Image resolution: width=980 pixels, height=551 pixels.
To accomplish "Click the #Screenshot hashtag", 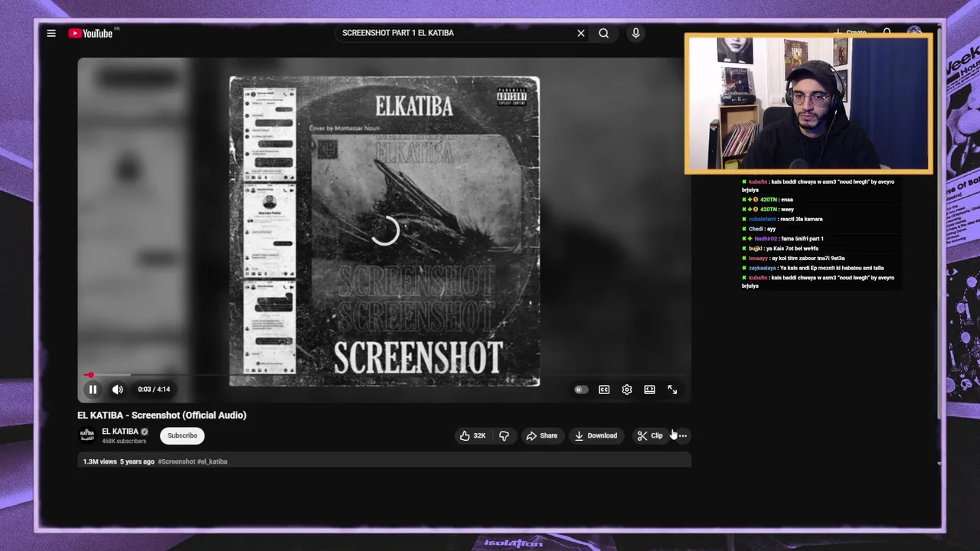I will (176, 461).
